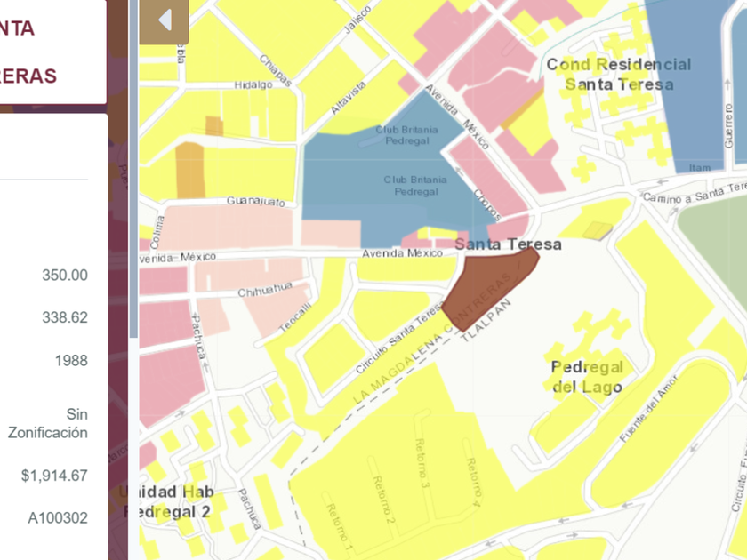This screenshot has height=560, width=747.
Task: Click the $1,914.67 value
Action: pos(54,476)
